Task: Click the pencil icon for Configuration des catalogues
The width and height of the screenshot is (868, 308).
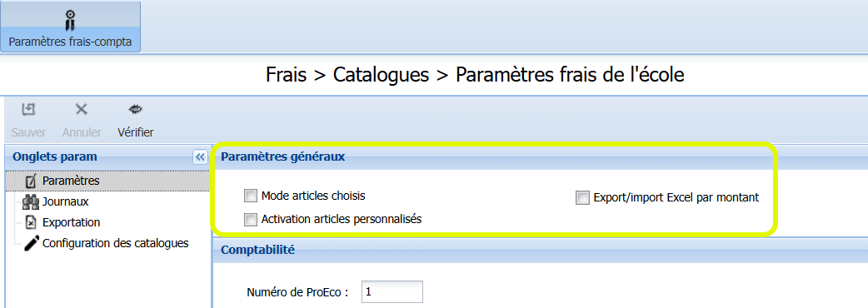Action: point(32,243)
